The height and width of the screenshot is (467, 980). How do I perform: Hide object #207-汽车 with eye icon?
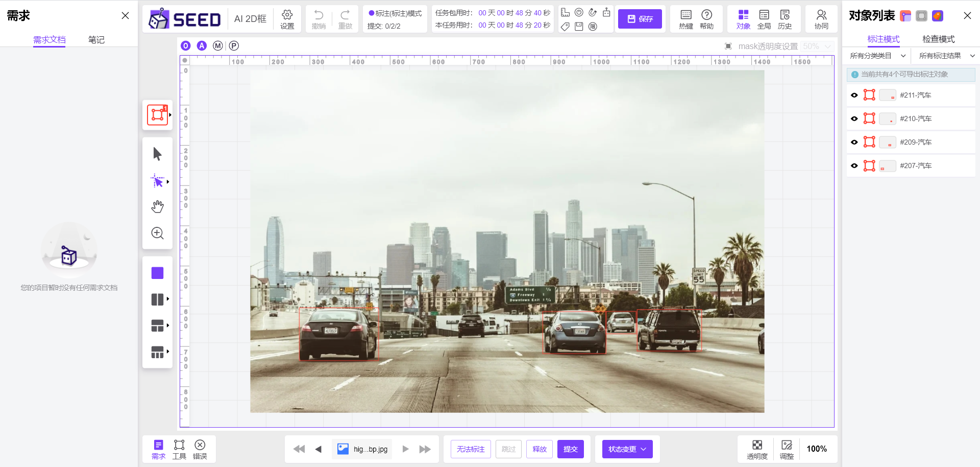[x=854, y=166]
